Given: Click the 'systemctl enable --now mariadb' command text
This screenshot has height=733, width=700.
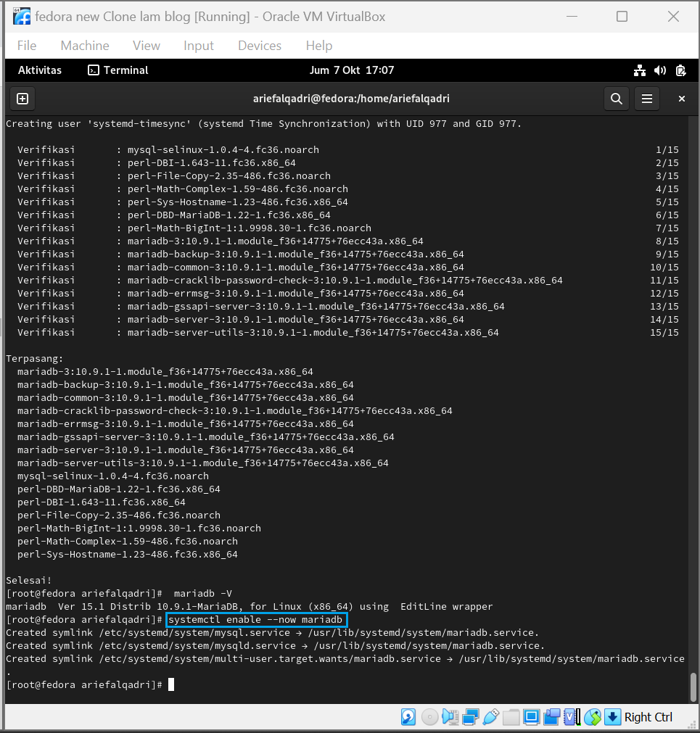Looking at the screenshot, I should coord(255,619).
